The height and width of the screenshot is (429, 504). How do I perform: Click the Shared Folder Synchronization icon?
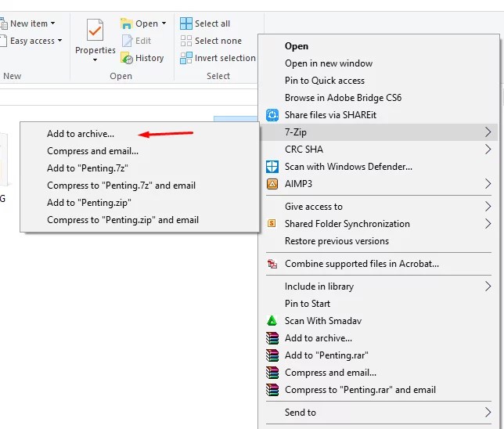pyautogui.click(x=272, y=224)
